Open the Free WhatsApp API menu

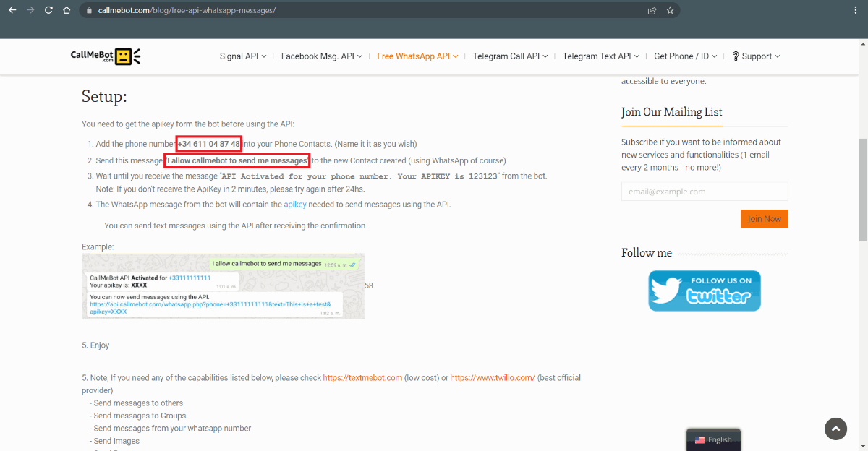[417, 56]
